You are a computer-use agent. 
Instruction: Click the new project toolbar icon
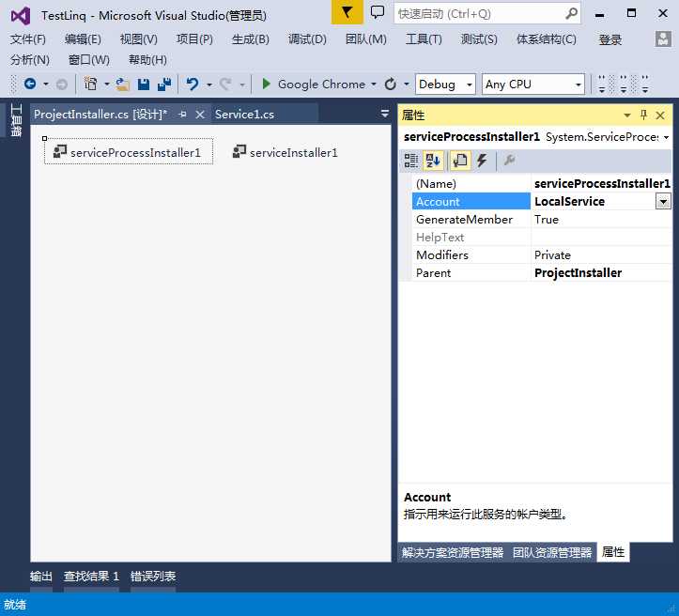[x=90, y=84]
